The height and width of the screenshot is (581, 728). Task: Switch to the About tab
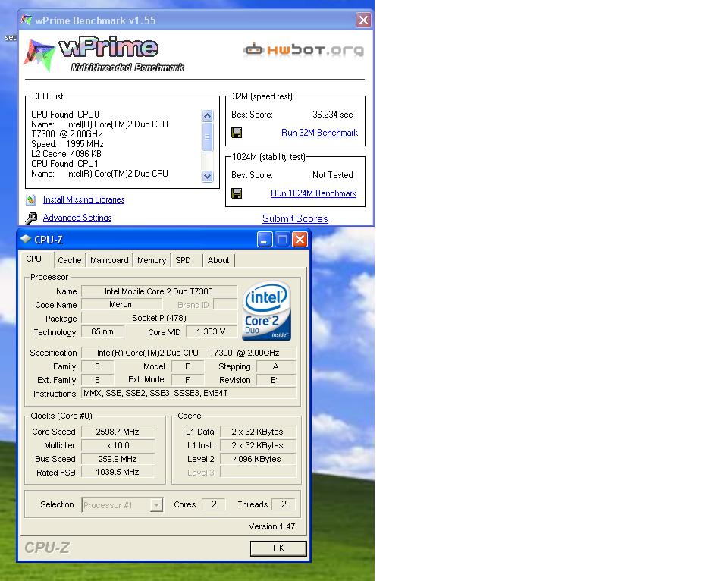218,261
